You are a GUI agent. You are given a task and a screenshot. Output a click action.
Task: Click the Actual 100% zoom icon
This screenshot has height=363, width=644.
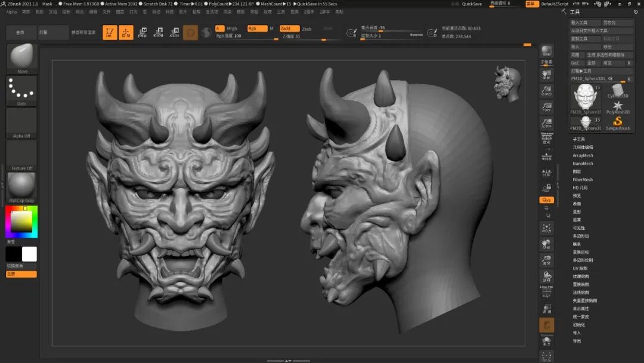tap(547, 106)
